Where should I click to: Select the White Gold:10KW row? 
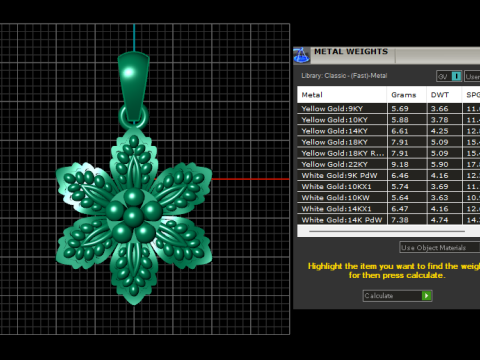pos(389,197)
